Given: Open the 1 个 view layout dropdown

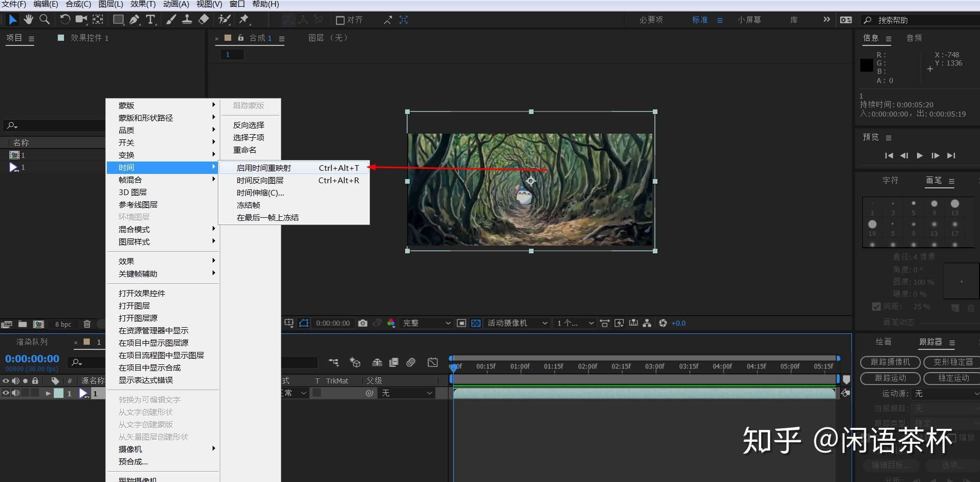Looking at the screenshot, I should 575,323.
